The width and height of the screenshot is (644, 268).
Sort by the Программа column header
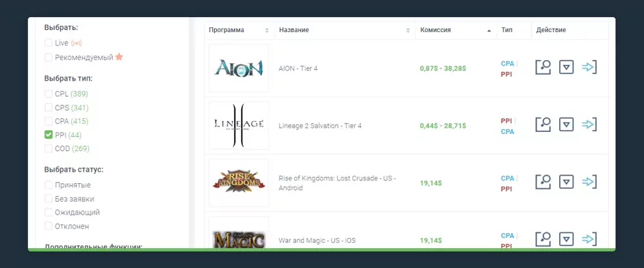click(239, 30)
